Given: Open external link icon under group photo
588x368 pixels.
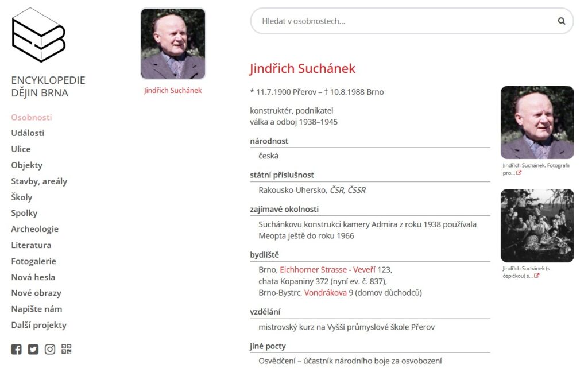Looking at the screenshot, I should tap(537, 276).
